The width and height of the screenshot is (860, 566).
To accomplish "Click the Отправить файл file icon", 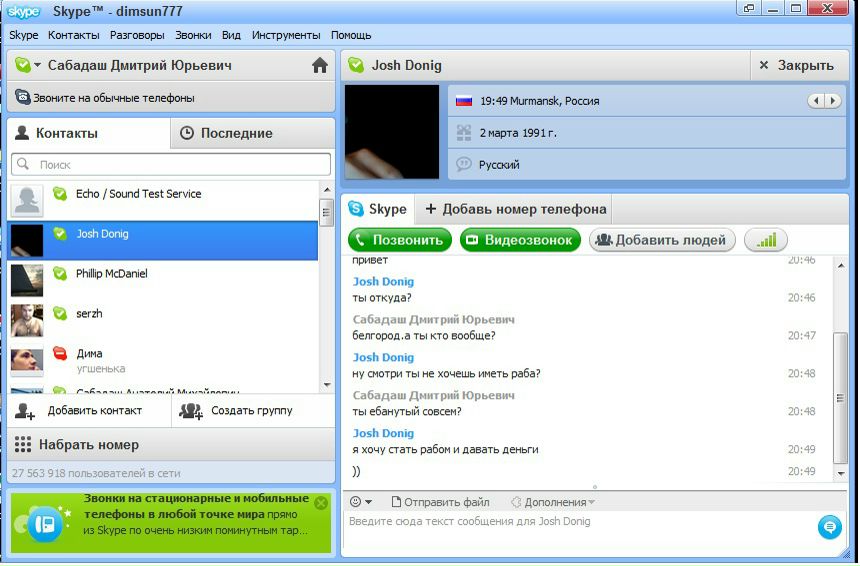I will tap(396, 502).
